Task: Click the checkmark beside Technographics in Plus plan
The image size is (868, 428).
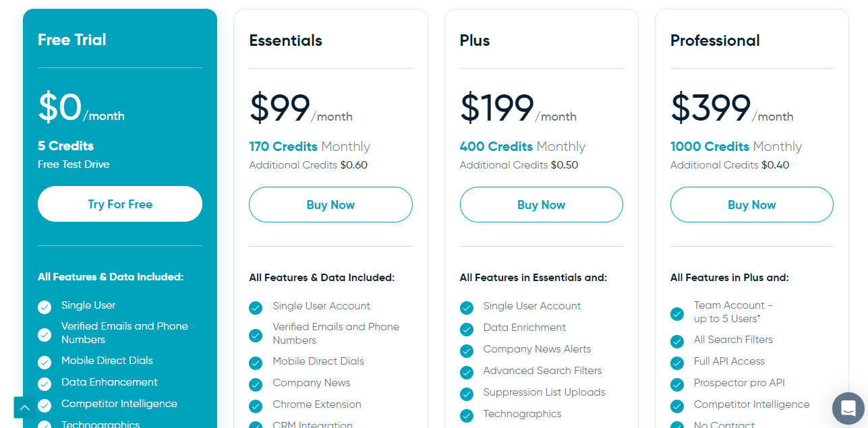Action: pos(467,415)
